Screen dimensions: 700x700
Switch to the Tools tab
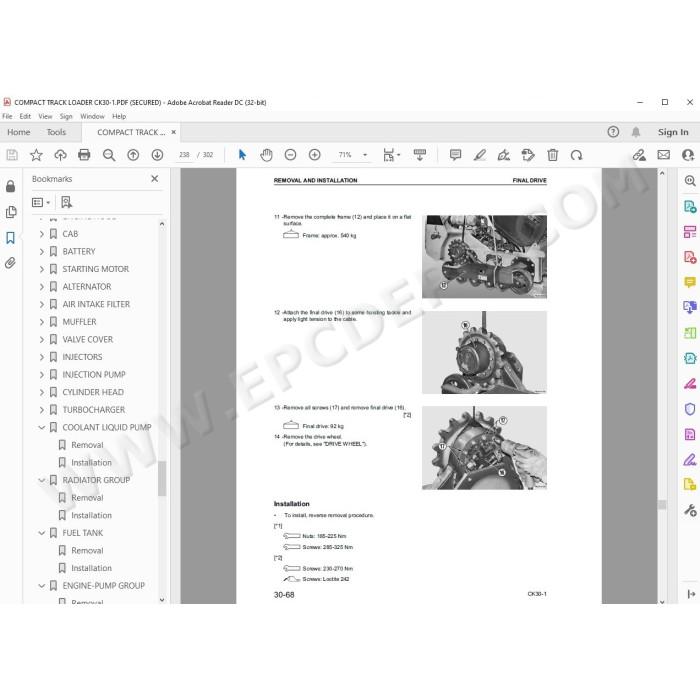pos(56,132)
